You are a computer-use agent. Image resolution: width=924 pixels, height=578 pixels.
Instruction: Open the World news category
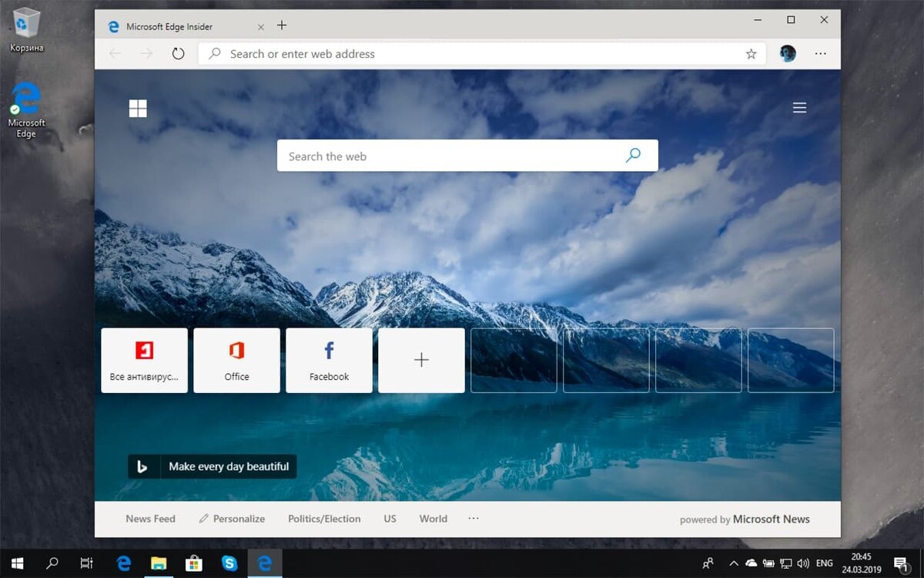[x=434, y=519]
